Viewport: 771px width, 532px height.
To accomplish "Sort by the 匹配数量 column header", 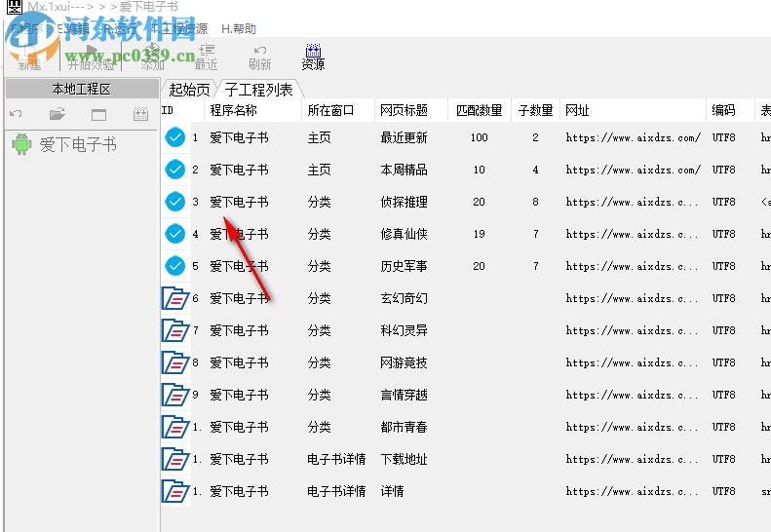I will (480, 110).
